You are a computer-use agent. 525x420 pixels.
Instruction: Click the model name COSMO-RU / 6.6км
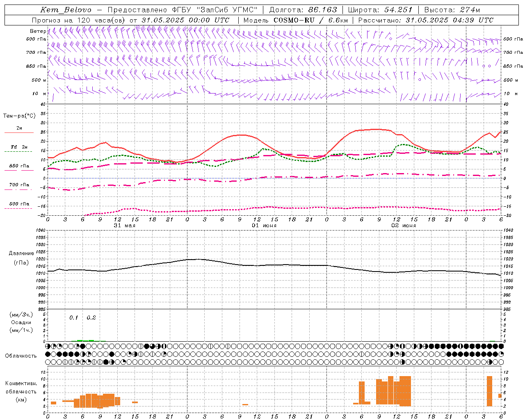311,20
